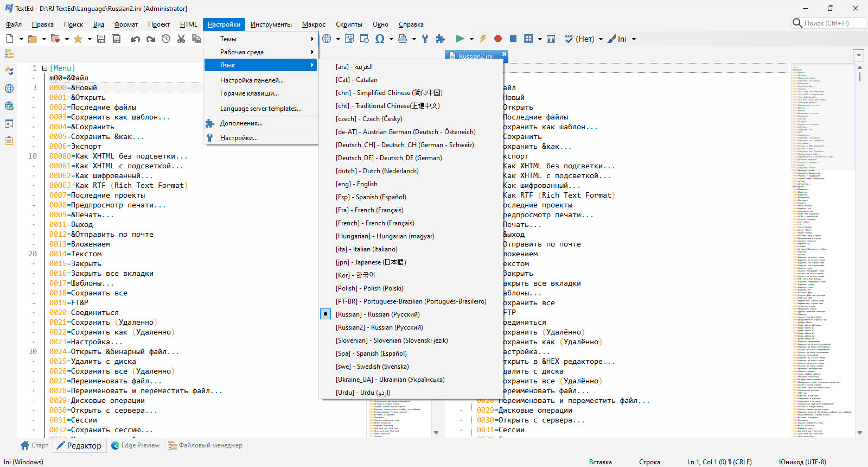Switch to the Edge Preview tab
Image resolution: width=868 pixels, height=467 pixels.
pyautogui.click(x=135, y=445)
